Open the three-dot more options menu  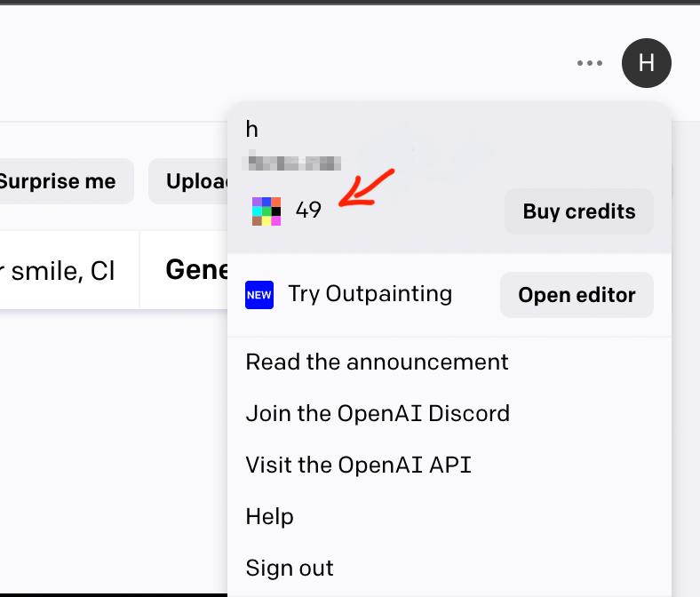point(590,63)
